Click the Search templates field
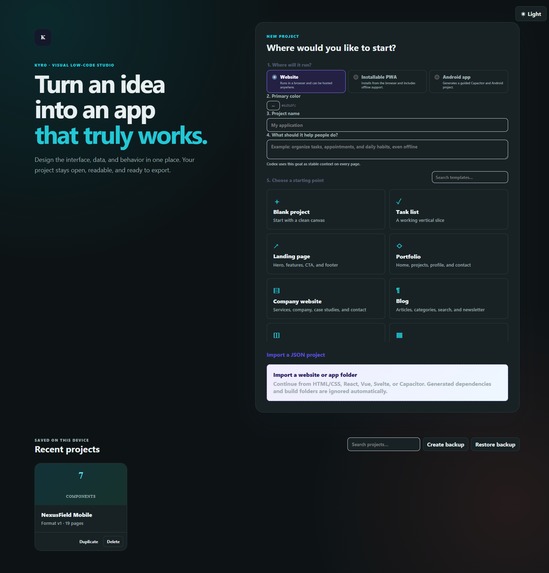This screenshot has height=573, width=549. tap(470, 177)
